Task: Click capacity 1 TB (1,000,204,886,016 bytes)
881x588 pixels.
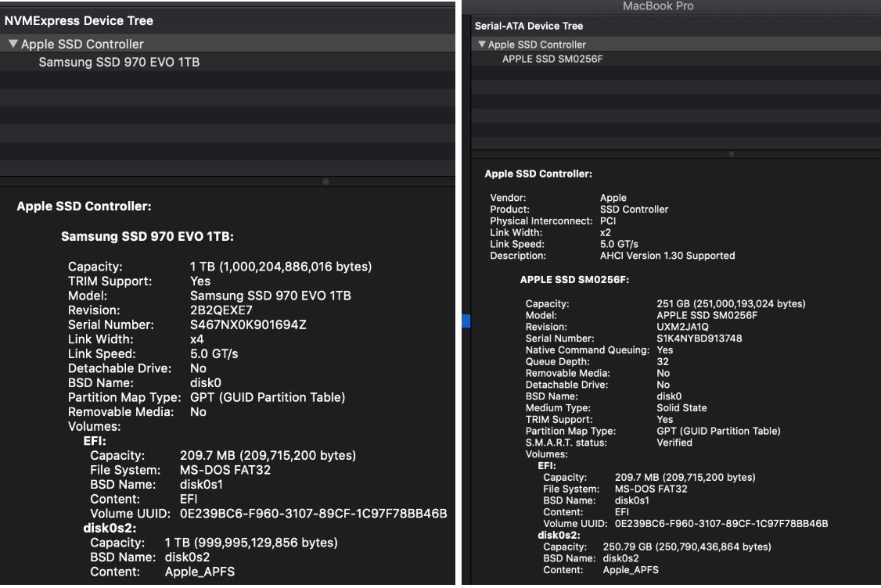Action: pos(281,266)
